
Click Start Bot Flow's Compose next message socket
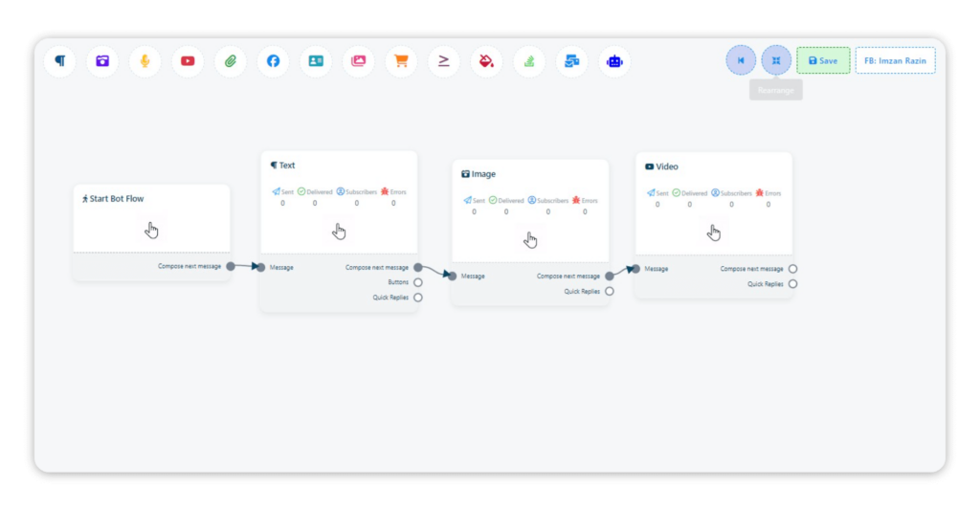point(231,266)
